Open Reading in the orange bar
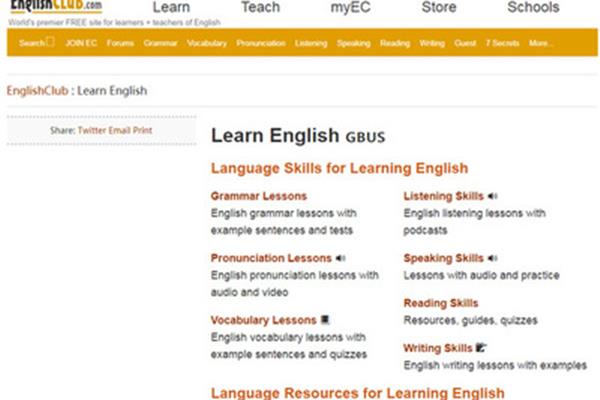Viewport: 600px width, 400px height. (395, 43)
